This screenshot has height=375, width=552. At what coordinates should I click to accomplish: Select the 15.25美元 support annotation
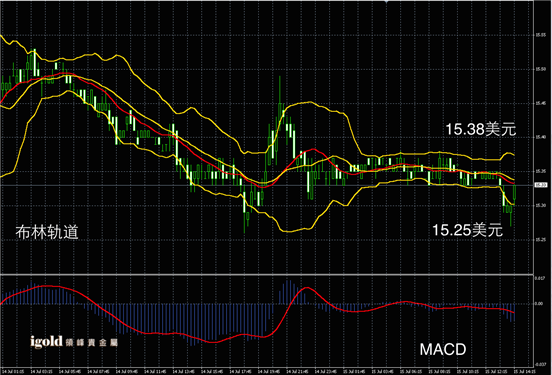pos(467,230)
